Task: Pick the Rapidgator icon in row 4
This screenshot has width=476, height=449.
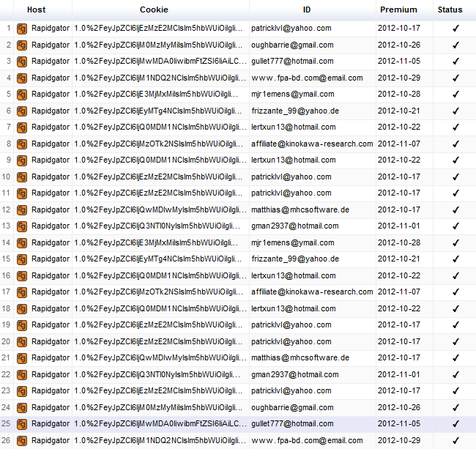Action: tap(22, 78)
